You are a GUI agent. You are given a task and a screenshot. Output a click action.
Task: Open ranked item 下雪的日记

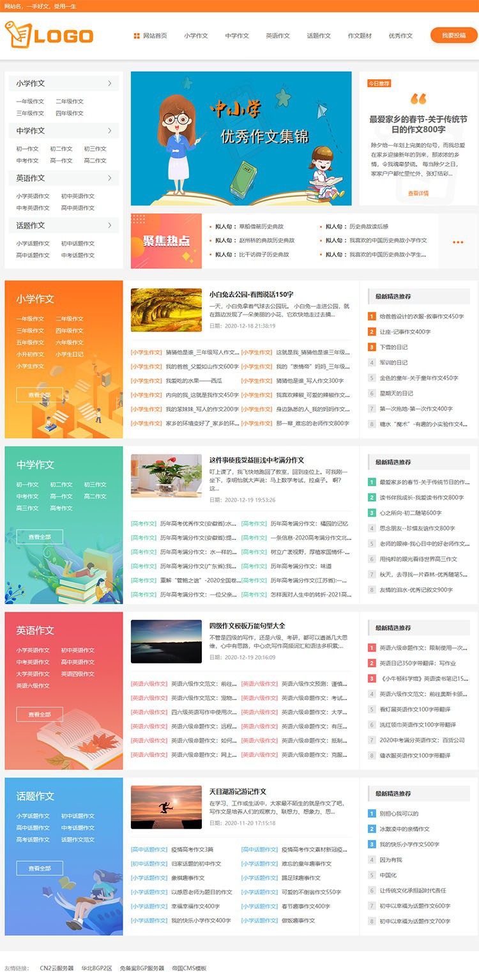pos(393,347)
